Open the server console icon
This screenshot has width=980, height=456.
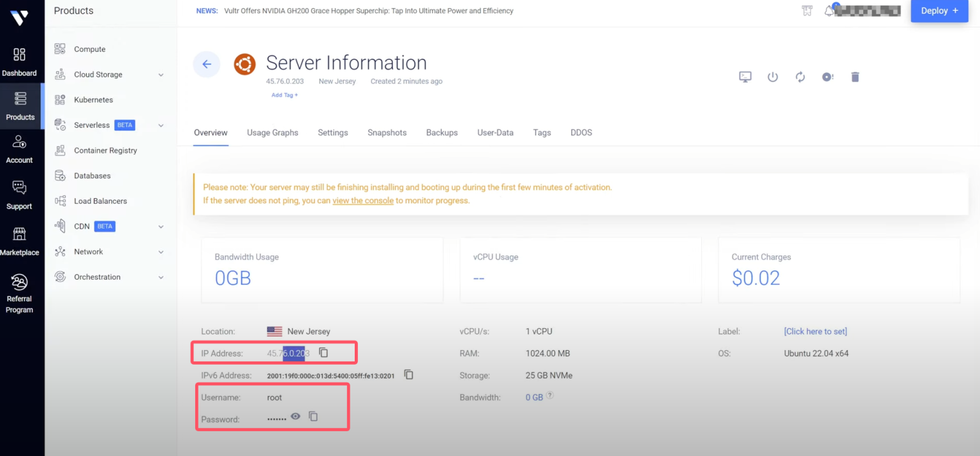point(745,77)
